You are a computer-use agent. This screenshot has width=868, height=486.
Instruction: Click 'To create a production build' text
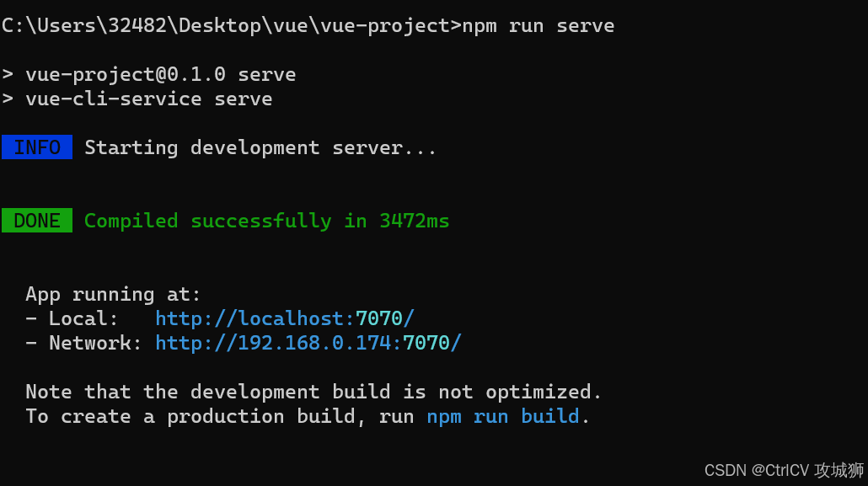pos(190,417)
